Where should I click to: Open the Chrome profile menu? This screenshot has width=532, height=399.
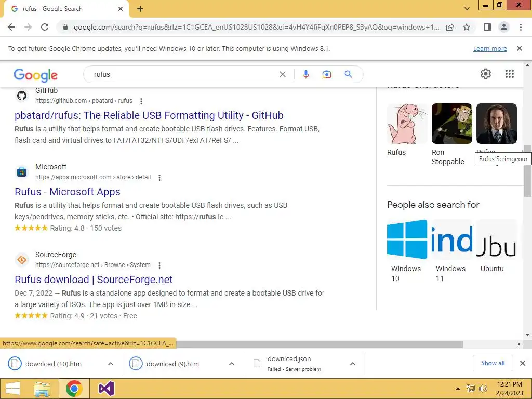(x=504, y=27)
